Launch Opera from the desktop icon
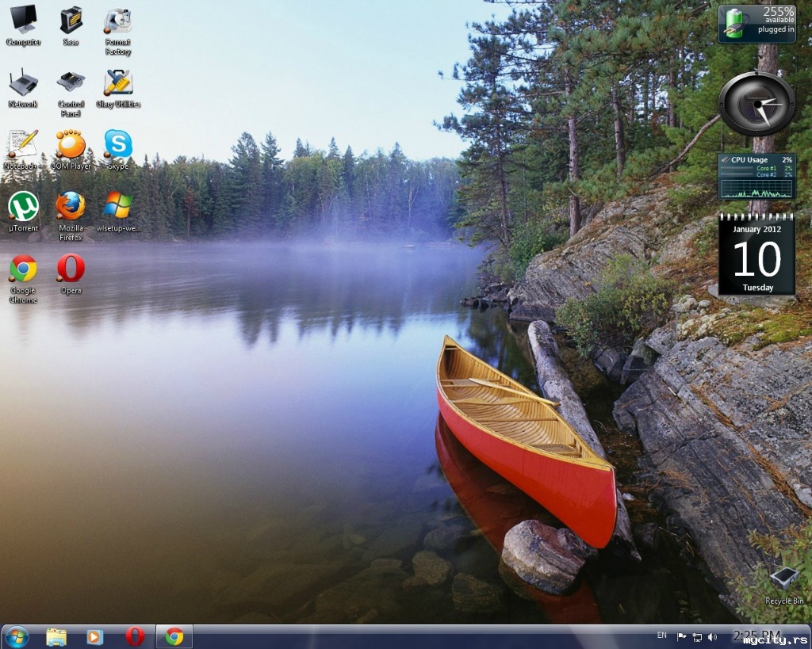 71,273
